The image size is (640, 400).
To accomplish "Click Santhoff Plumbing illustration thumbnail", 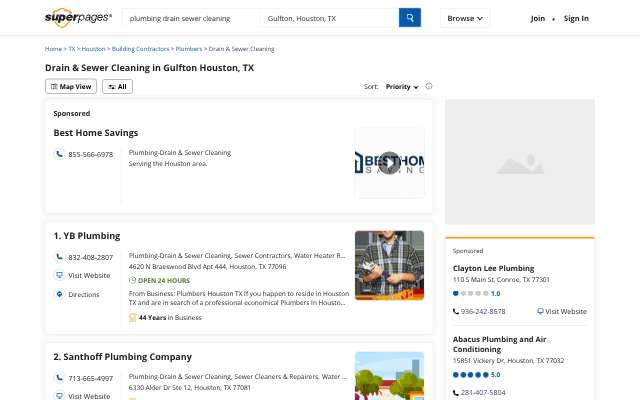I will click(389, 376).
